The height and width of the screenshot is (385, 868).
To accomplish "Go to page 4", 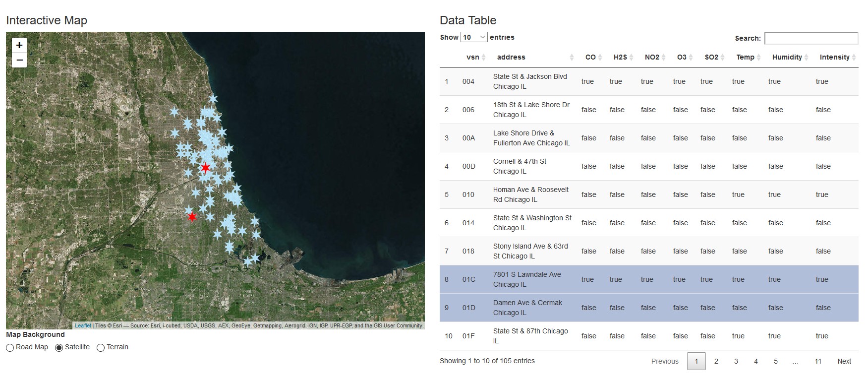I will point(755,361).
